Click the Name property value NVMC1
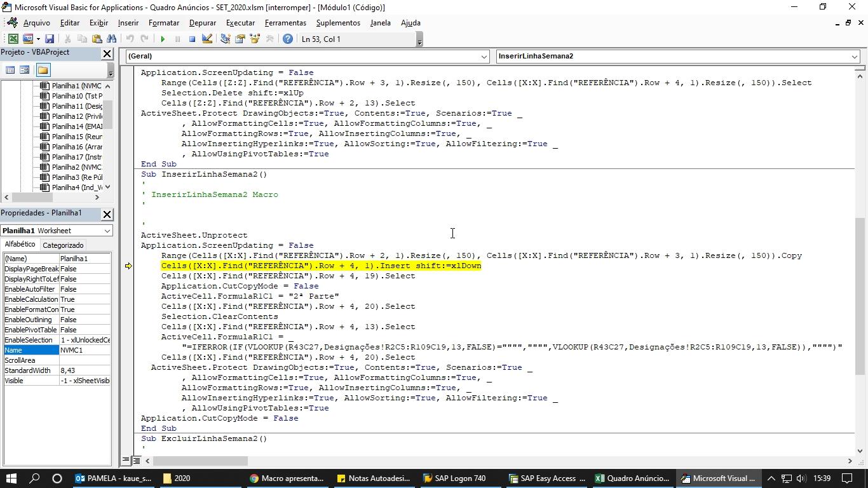868x488 pixels. tap(85, 350)
